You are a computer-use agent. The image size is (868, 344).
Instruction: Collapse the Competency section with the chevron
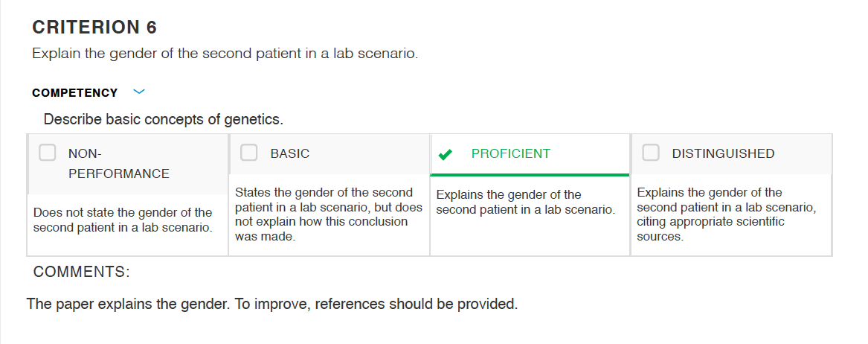tap(139, 92)
